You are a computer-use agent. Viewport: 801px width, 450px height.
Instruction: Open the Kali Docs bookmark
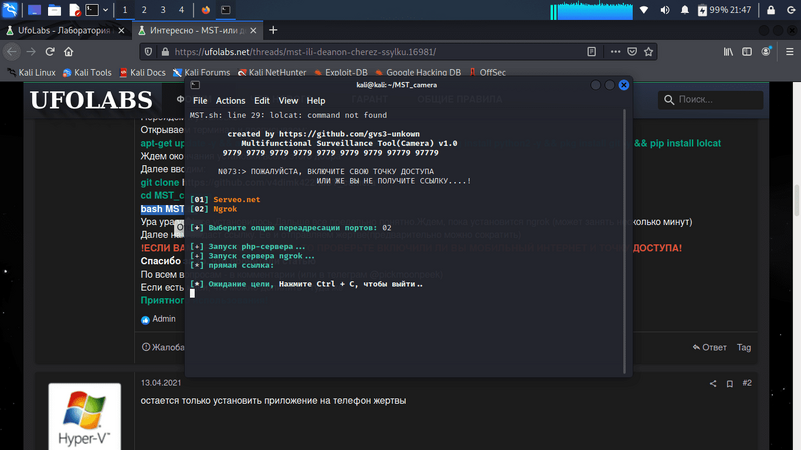point(143,73)
